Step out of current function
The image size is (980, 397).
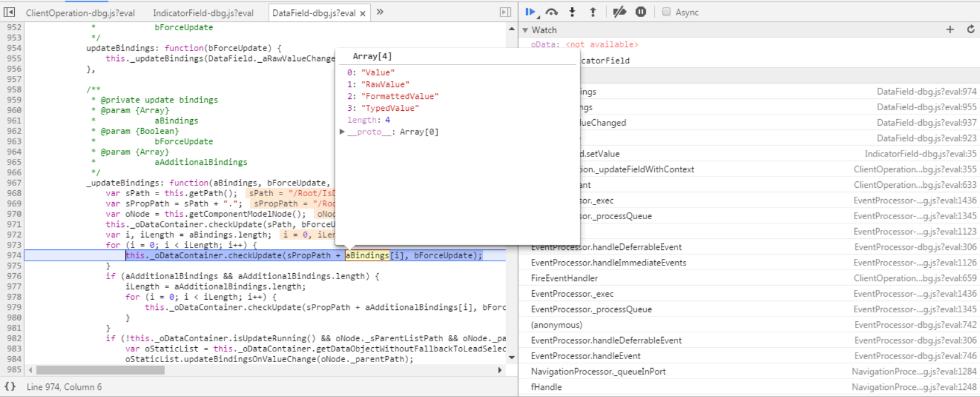click(x=593, y=12)
